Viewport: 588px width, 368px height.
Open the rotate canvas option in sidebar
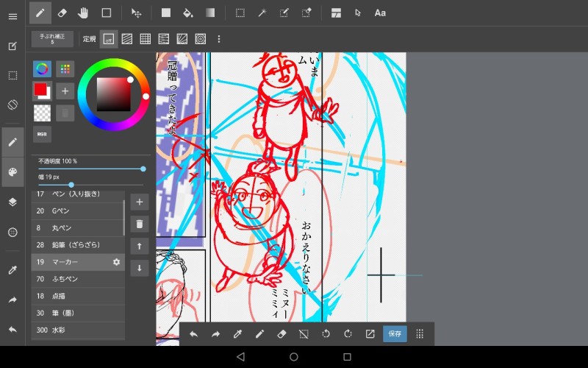tap(12, 105)
